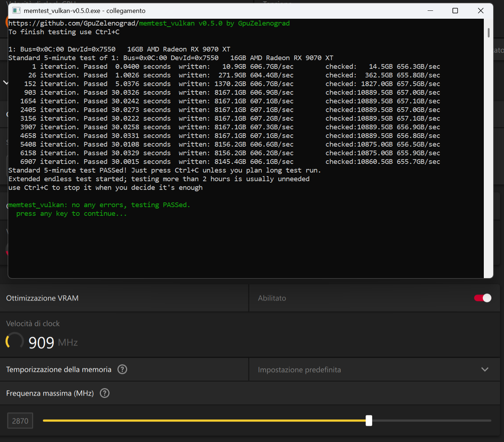This screenshot has height=442, width=504.
Task: Click the 2870 frequency input field
Action: (x=20, y=421)
